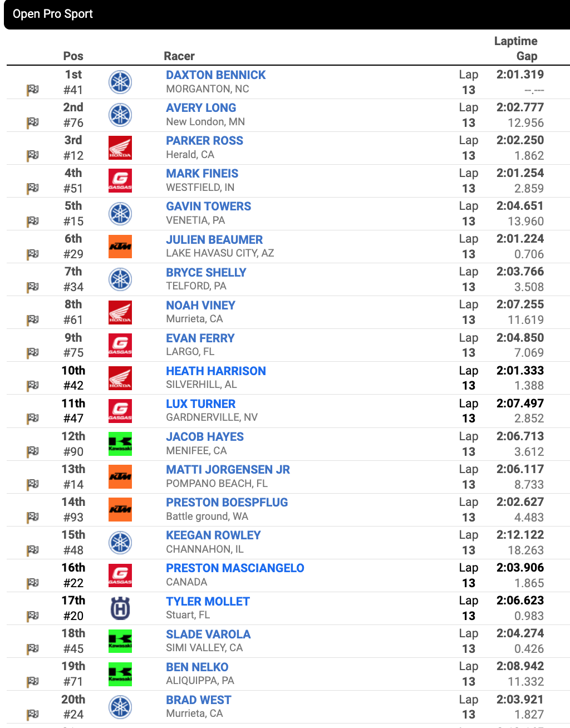Screen dimensions: 570x728
Task: Open Daxton Bennick's rider profile link
Action: click(x=216, y=75)
